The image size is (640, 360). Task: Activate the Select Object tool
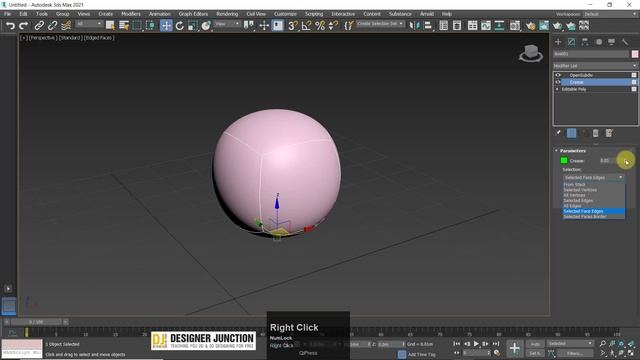(110, 26)
